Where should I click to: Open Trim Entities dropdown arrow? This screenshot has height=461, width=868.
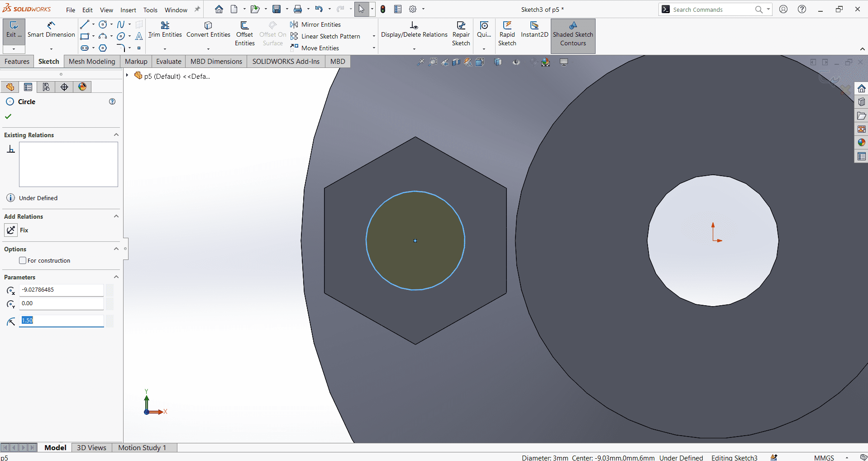[x=165, y=49]
